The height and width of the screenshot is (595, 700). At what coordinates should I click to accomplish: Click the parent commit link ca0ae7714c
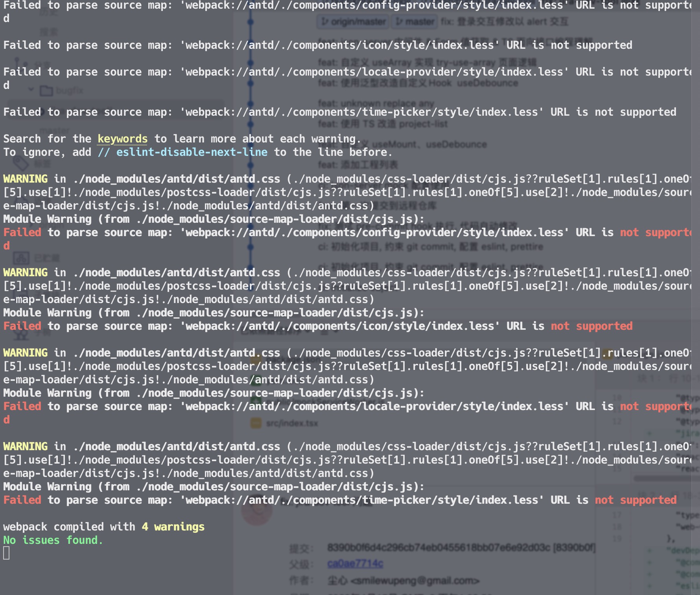tap(355, 564)
